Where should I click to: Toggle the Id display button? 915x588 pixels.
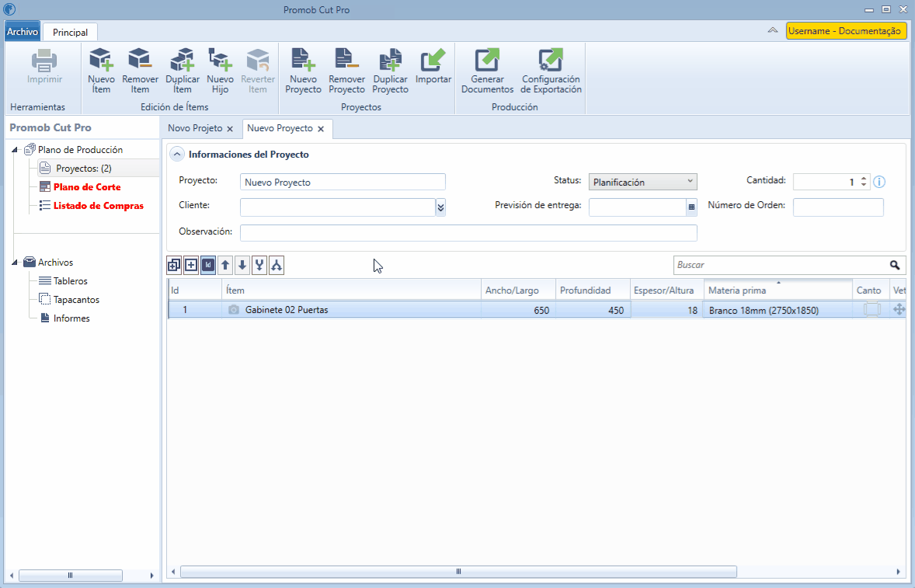point(207,266)
